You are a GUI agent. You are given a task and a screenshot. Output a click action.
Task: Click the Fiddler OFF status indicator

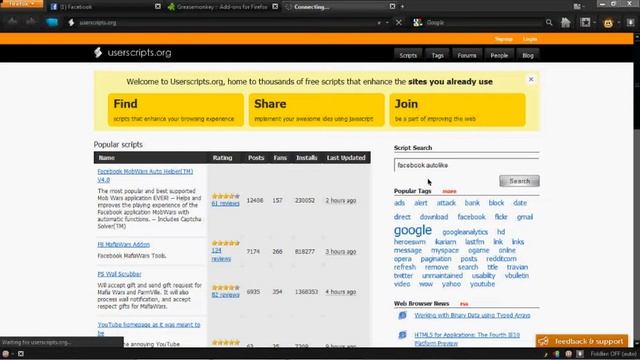coord(613,354)
